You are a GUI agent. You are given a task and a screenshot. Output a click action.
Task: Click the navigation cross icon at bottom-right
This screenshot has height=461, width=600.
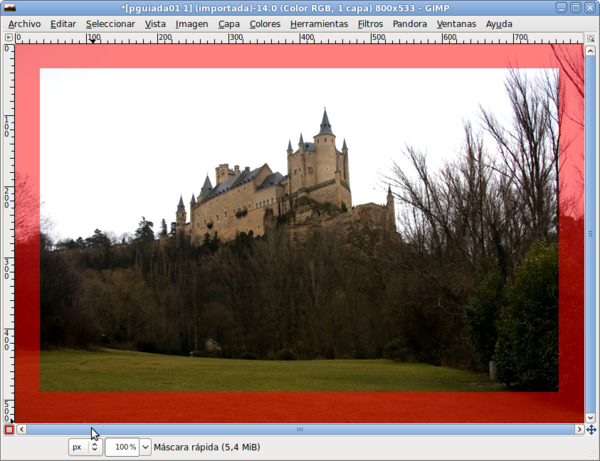[x=591, y=429]
